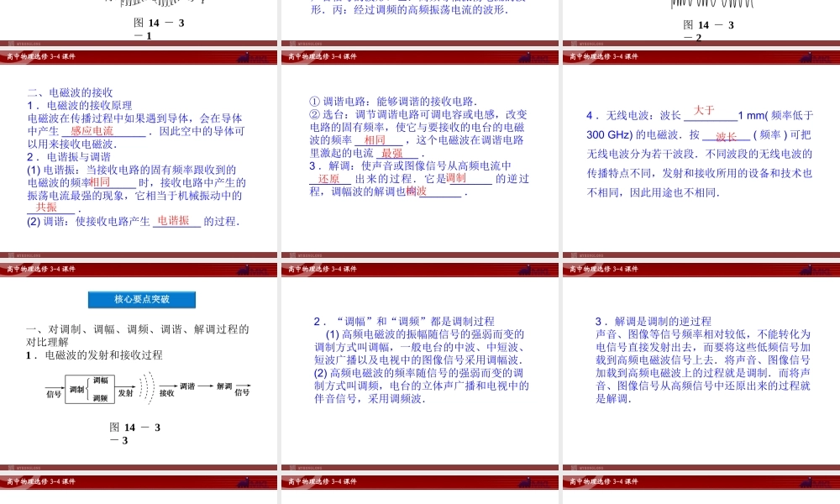The image size is (840, 504).
Task: Click the red train logo on the third slide's footer
Action: click(805, 57)
